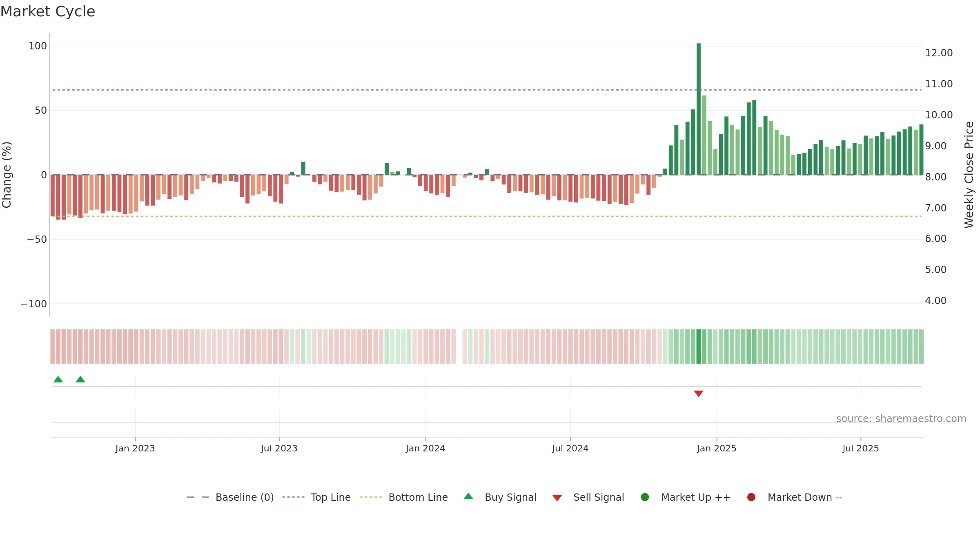Click the gray dashed Baseline legend swatch
The height and width of the screenshot is (551, 980).
tap(198, 497)
